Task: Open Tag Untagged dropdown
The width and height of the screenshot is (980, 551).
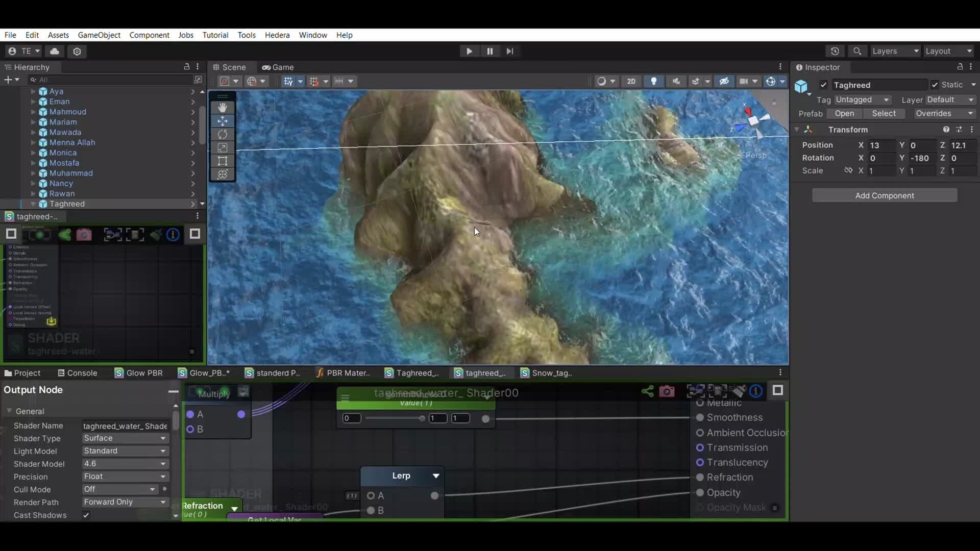Action: click(x=863, y=100)
